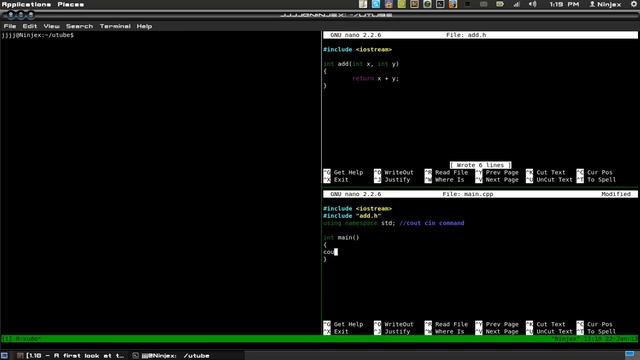Click the 'Wrote 6 lines' status message
Image resolution: width=640 pixels, height=360 pixels.
click(x=480, y=165)
